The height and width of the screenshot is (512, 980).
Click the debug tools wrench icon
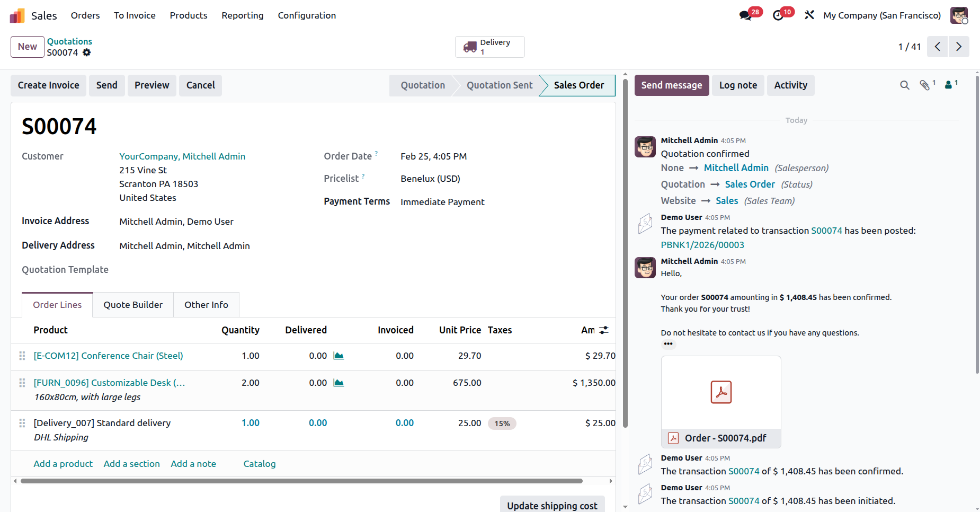[809, 15]
